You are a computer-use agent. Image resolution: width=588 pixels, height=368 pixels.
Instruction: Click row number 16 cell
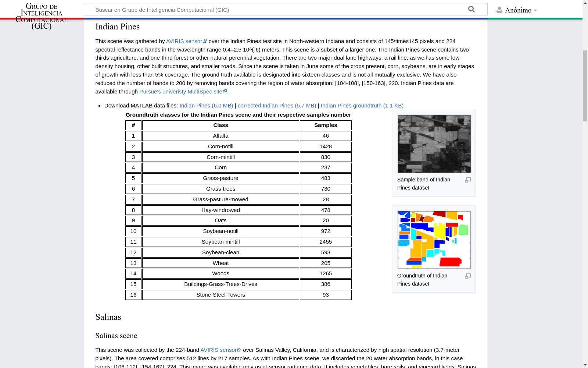pyautogui.click(x=133, y=295)
